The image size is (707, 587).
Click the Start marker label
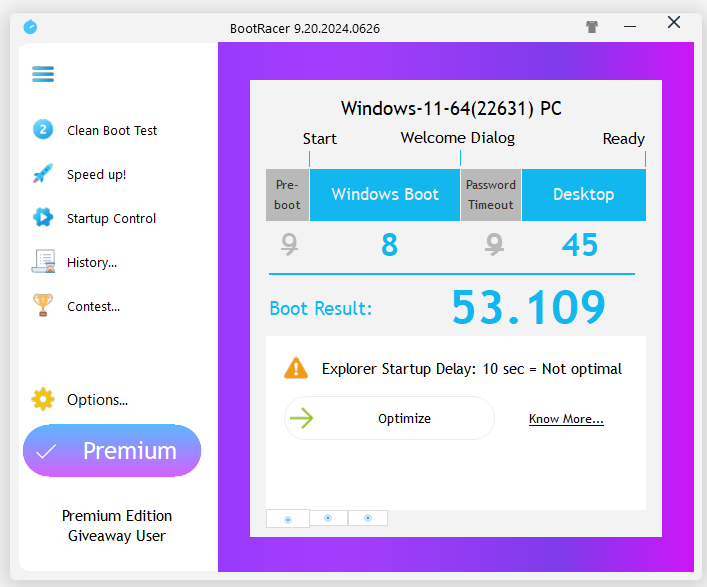pyautogui.click(x=320, y=138)
